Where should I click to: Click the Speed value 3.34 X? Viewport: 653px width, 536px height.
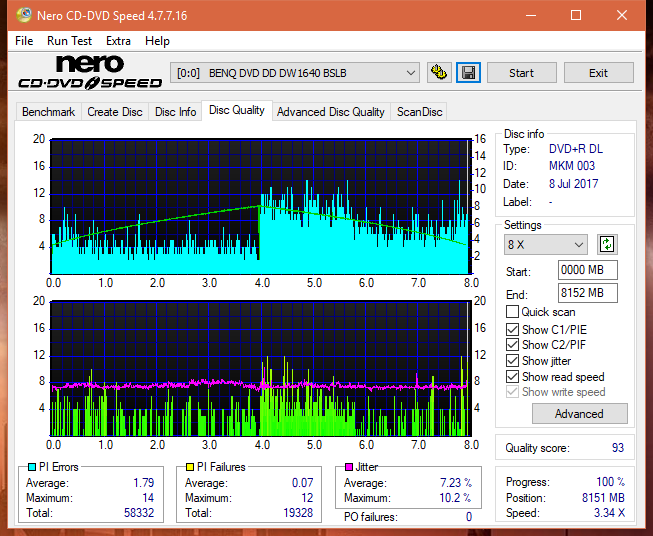pos(609,513)
